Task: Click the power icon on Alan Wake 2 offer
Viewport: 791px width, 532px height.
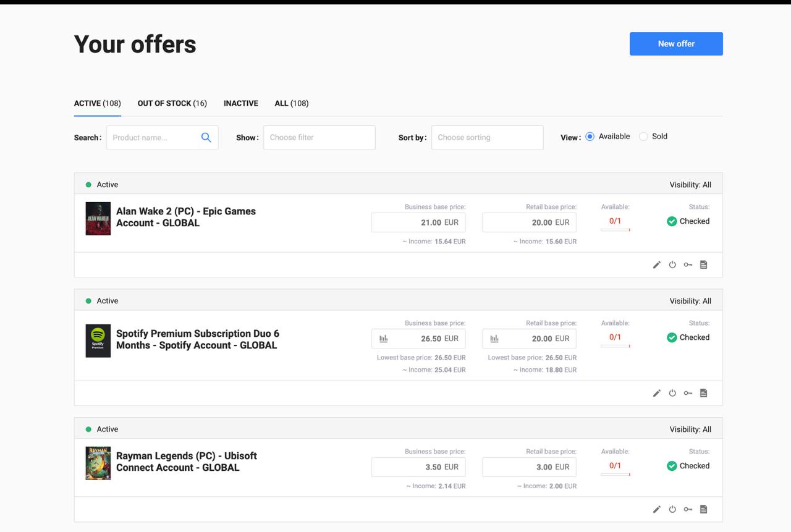Action: click(x=672, y=265)
